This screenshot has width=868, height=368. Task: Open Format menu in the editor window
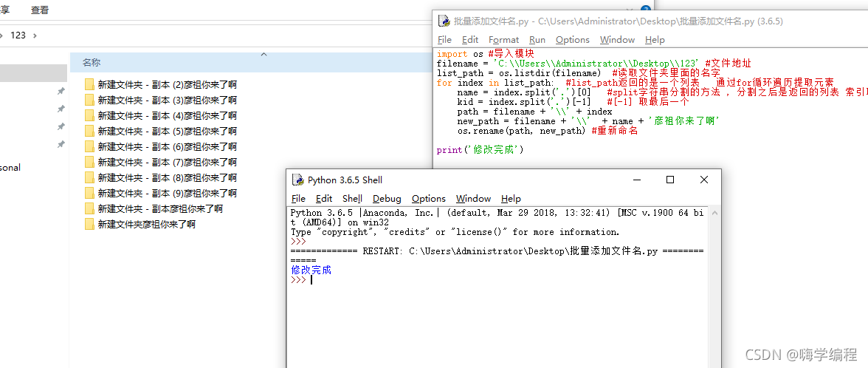pyautogui.click(x=503, y=40)
